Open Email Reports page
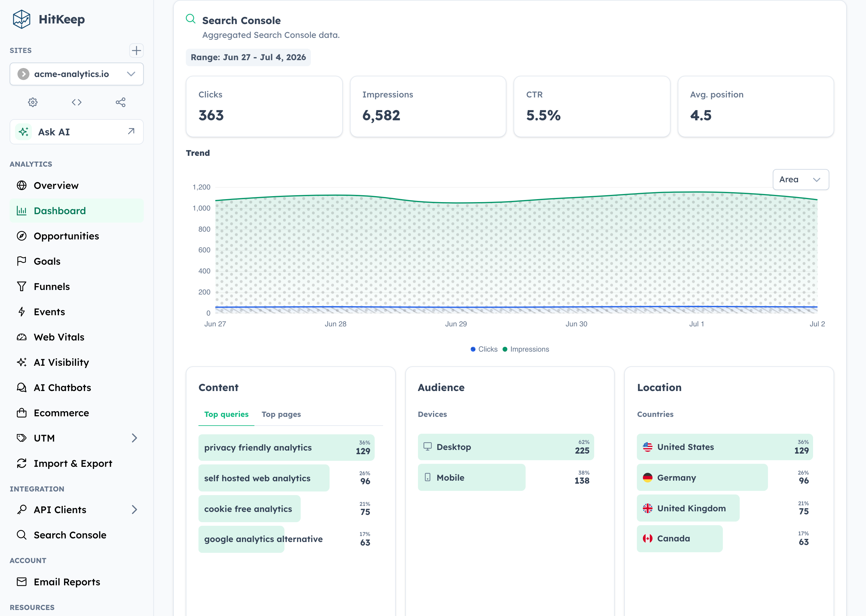The height and width of the screenshot is (616, 866). point(77,581)
